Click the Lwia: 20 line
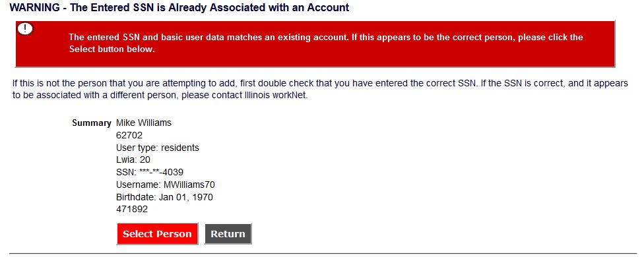The width and height of the screenshot is (644, 257). 133,160
